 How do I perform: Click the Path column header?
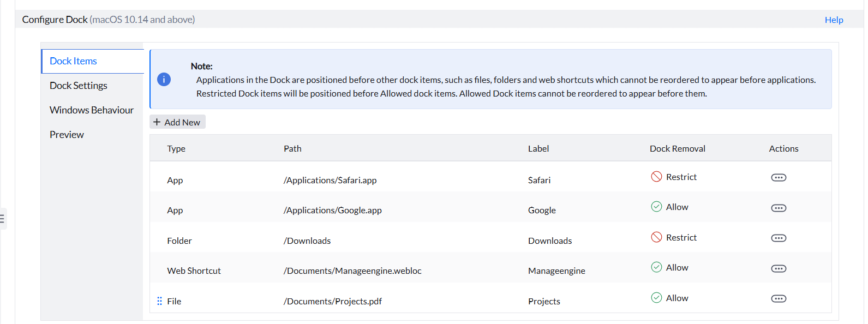click(292, 148)
